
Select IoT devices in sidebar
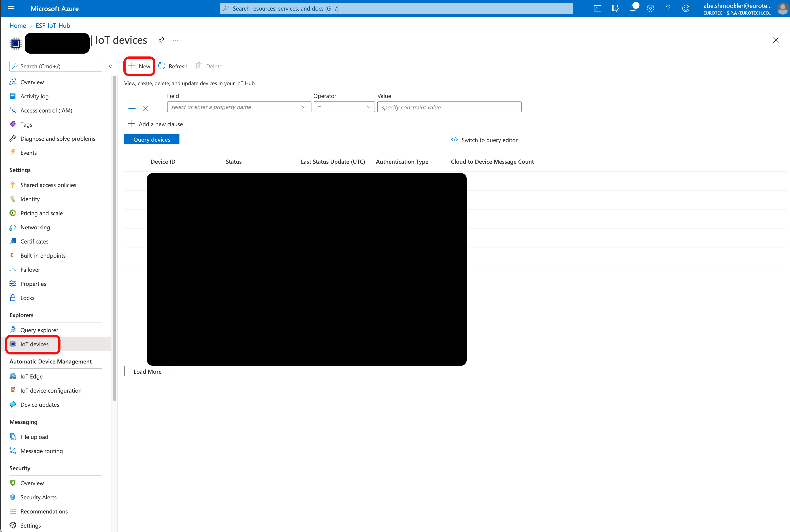(x=56, y=344)
